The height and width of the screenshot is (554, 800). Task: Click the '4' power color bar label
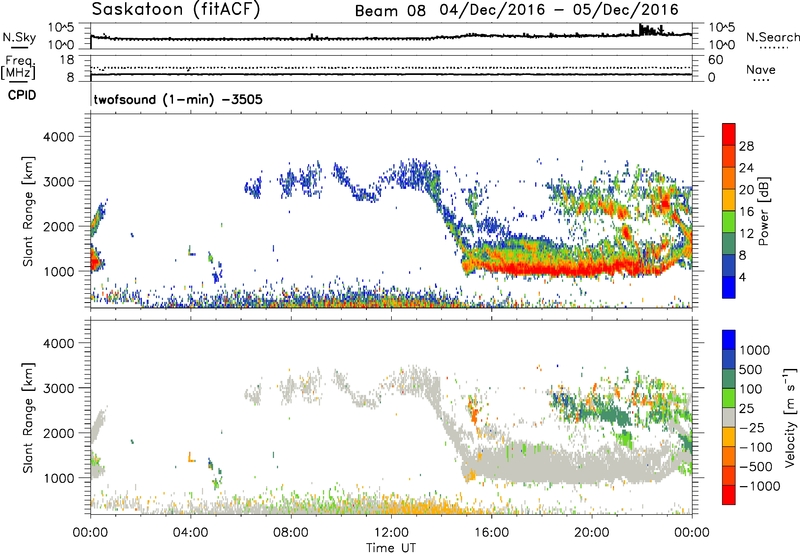coord(743,277)
